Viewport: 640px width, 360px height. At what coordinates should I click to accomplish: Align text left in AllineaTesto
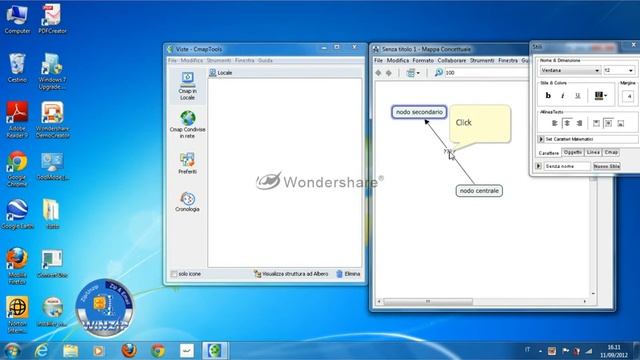click(554, 123)
